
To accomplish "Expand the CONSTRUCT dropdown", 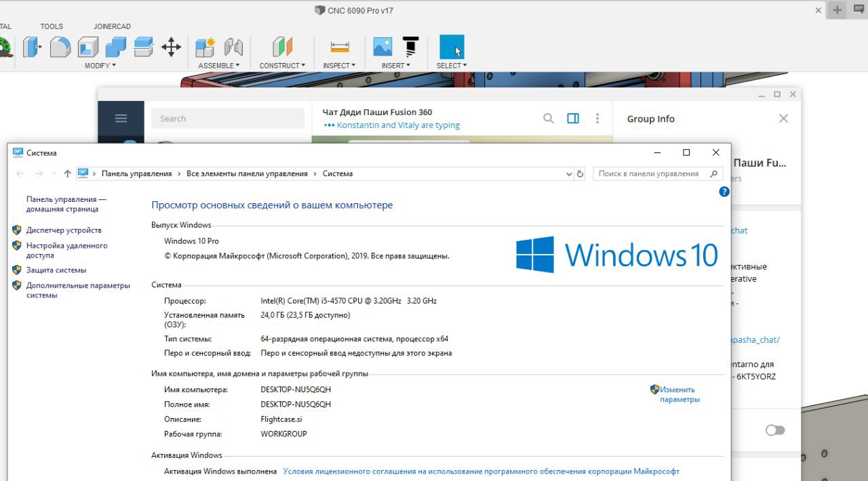I will click(282, 66).
